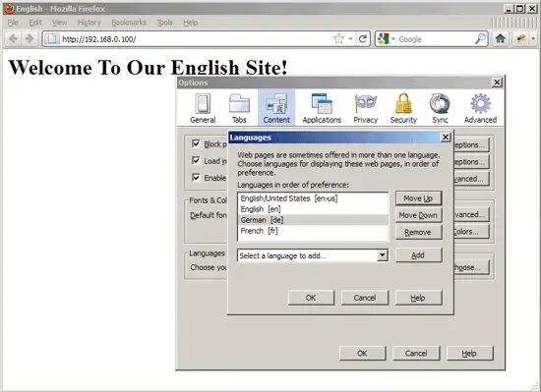Go to the Home page icon
This screenshot has width=541, height=392.
501,38
